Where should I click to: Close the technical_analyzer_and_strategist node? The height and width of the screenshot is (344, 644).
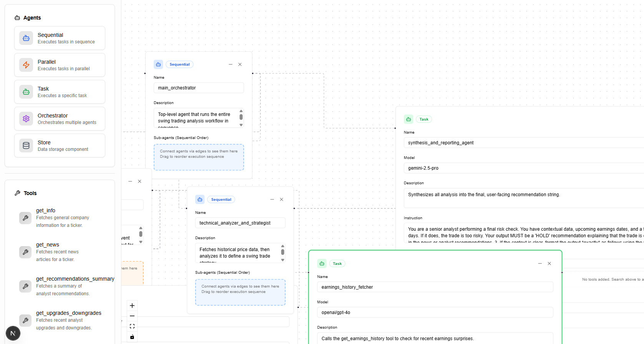[282, 200]
